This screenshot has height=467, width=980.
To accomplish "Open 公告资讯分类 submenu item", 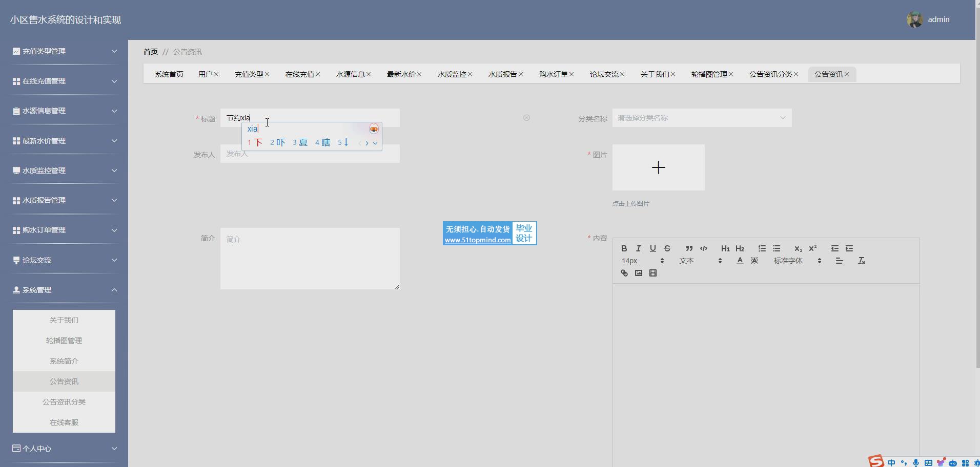I will tap(64, 402).
